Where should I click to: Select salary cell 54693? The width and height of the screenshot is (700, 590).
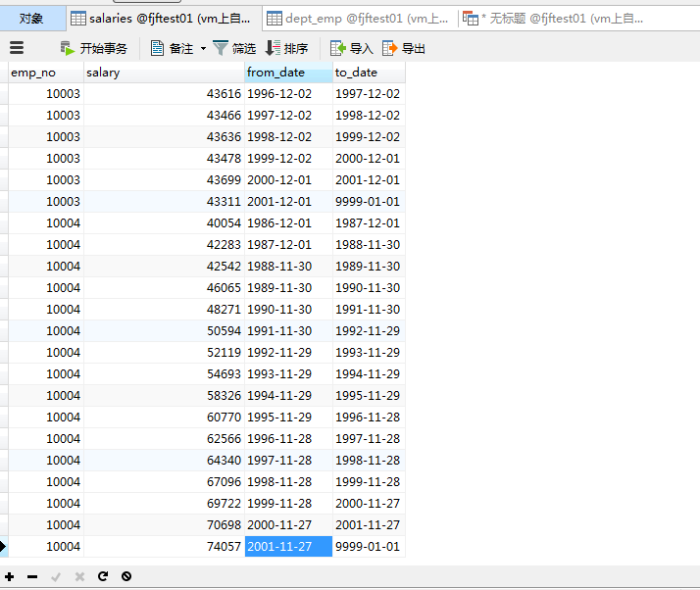pos(164,374)
